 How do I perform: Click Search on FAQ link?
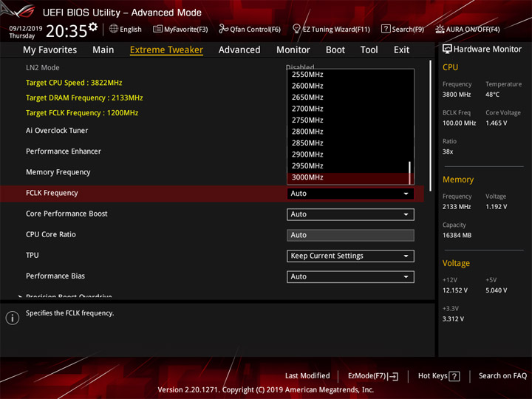(502, 376)
